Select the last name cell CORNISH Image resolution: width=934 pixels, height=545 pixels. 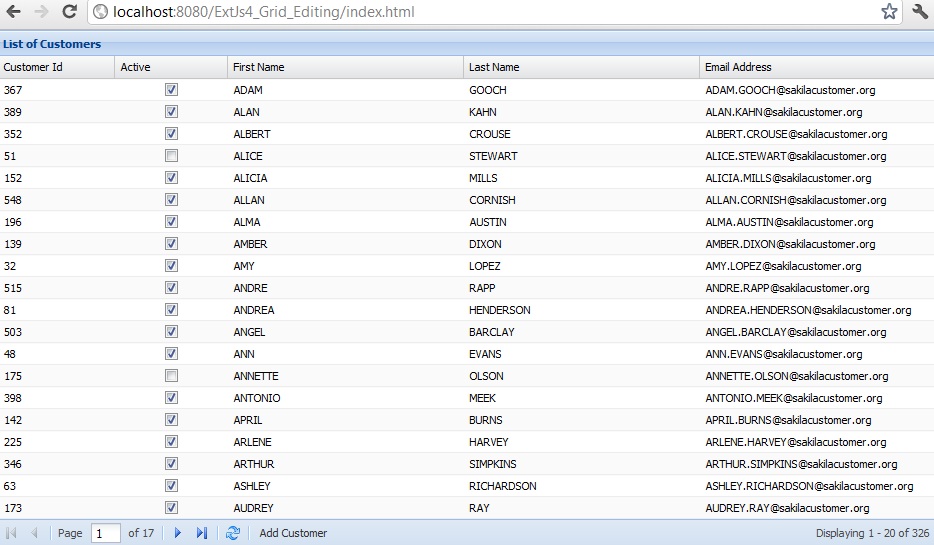click(x=492, y=200)
